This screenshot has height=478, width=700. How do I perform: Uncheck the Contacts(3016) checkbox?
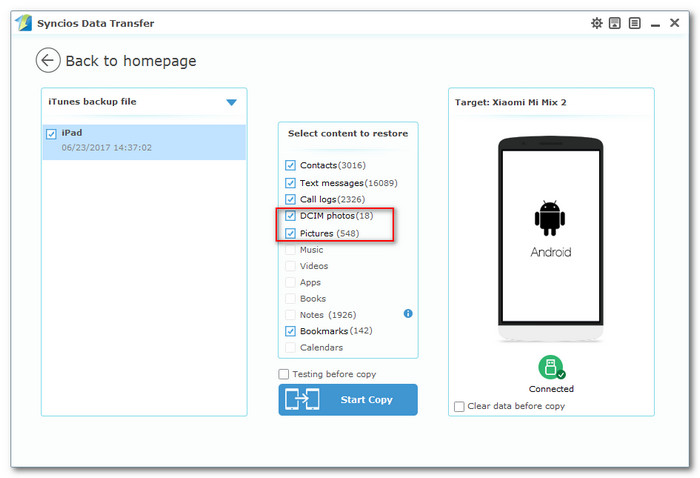290,165
